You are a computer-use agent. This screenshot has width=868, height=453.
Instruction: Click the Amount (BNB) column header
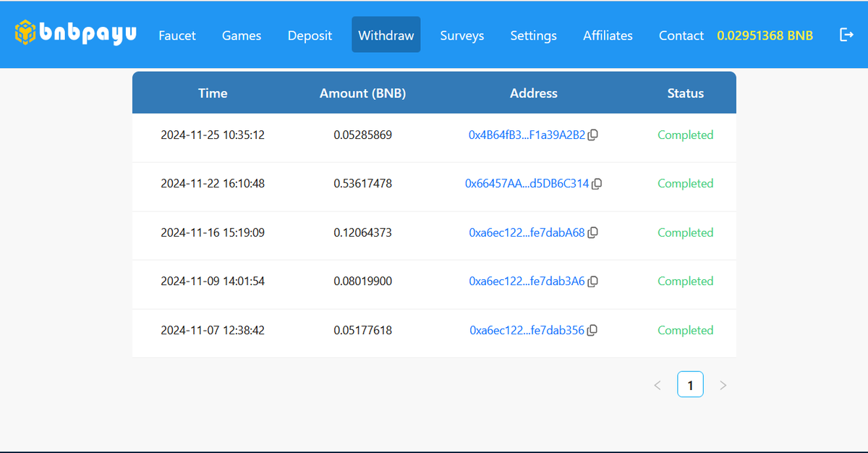363,93
